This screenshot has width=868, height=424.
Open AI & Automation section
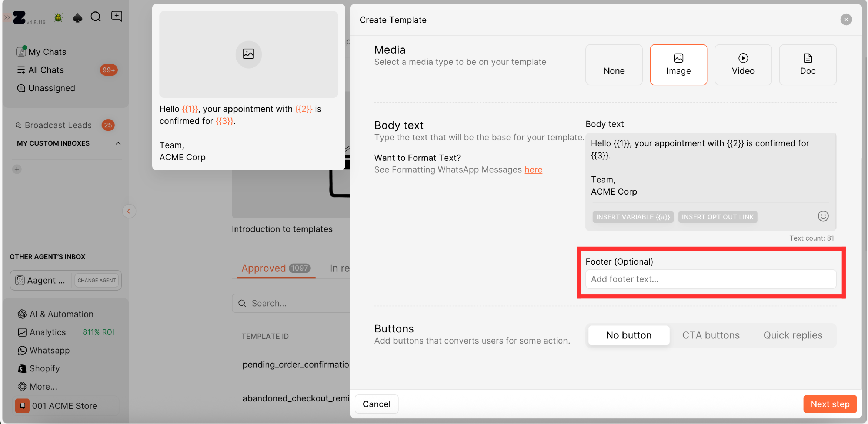(x=61, y=314)
